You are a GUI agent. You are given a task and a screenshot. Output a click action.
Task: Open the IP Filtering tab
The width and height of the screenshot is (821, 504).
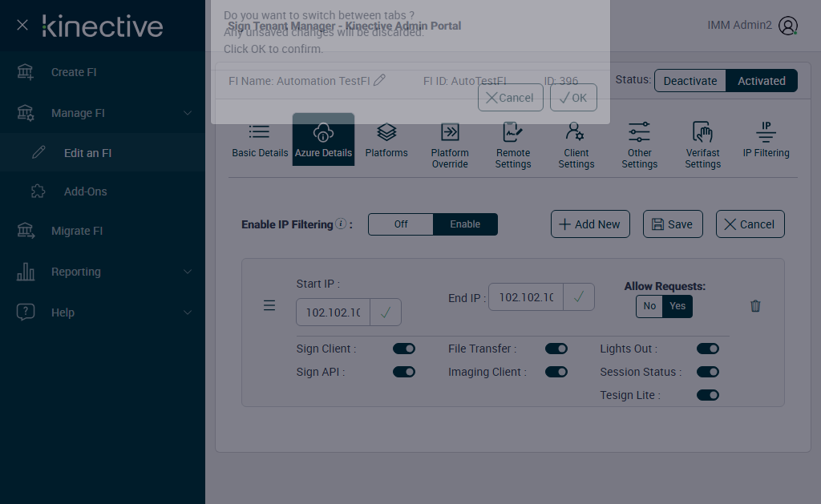766,139
